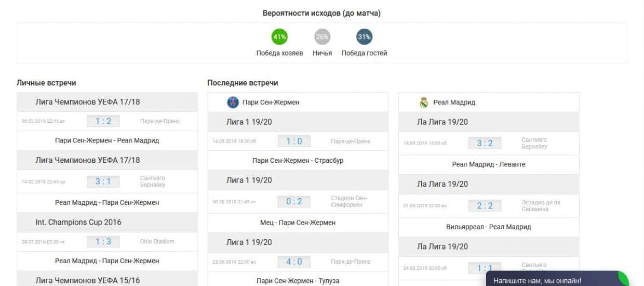Click the 'Лига Чемпионов УЕФА 15/16' heading
The width and height of the screenshot is (644, 286).
point(88,280)
